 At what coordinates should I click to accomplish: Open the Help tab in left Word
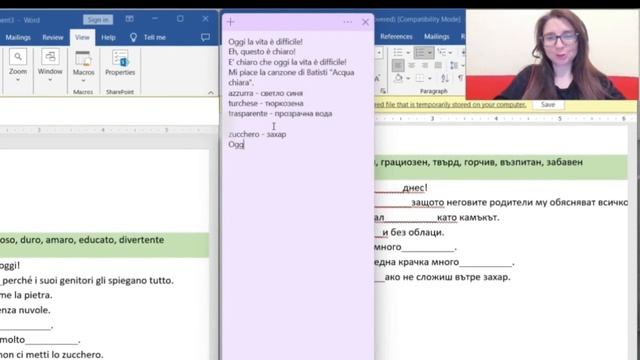coord(108,37)
